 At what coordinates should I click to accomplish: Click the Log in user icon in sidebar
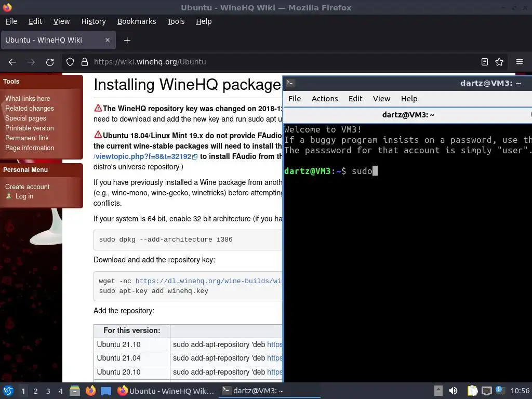pos(9,196)
